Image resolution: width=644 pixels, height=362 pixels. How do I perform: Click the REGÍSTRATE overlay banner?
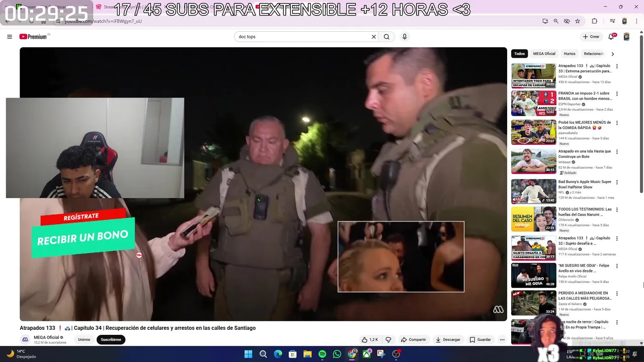click(x=83, y=217)
